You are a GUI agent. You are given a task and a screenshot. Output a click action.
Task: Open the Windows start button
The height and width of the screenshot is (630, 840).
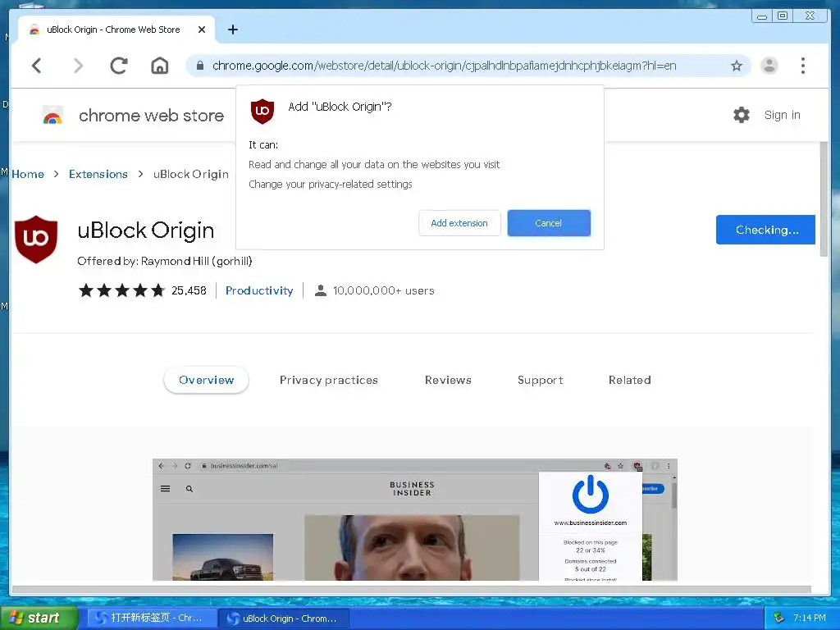(39, 618)
